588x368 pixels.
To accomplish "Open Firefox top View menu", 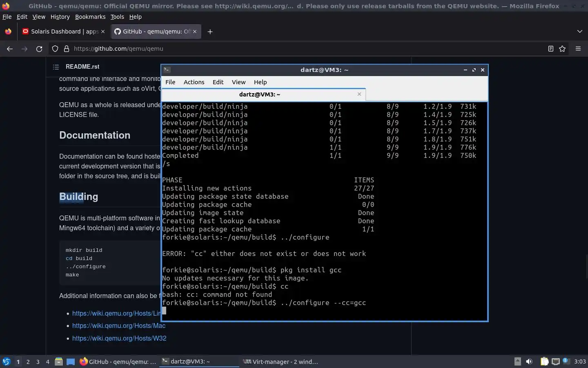I will [39, 17].
